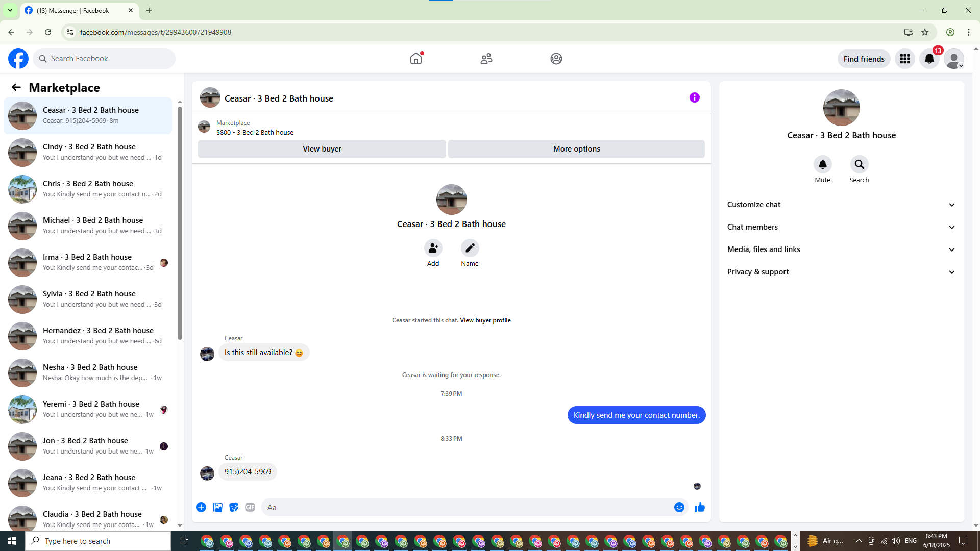Open Windows notification center
The image size is (980, 551).
pos(963,541)
